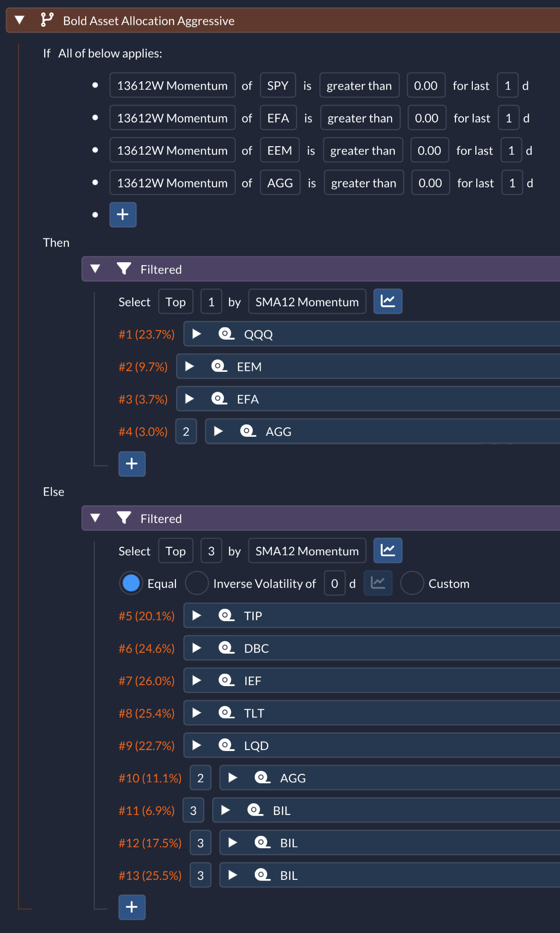Image resolution: width=560 pixels, height=933 pixels.
Task: Expand the LQD asset row
Action: click(197, 745)
